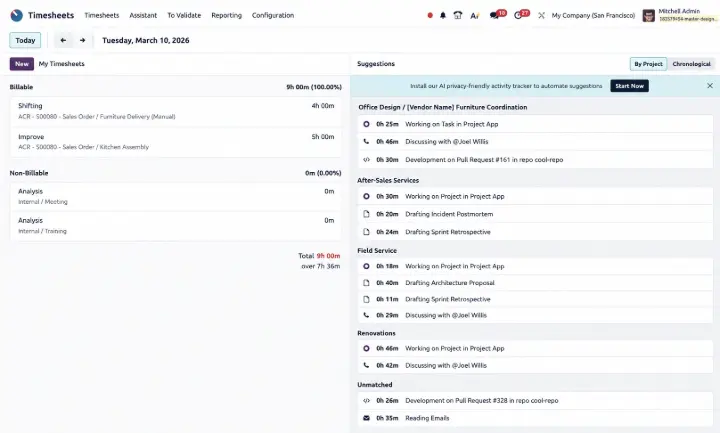
Task: Click Tuesday, March 10, 2026 date label
Action: coord(146,40)
